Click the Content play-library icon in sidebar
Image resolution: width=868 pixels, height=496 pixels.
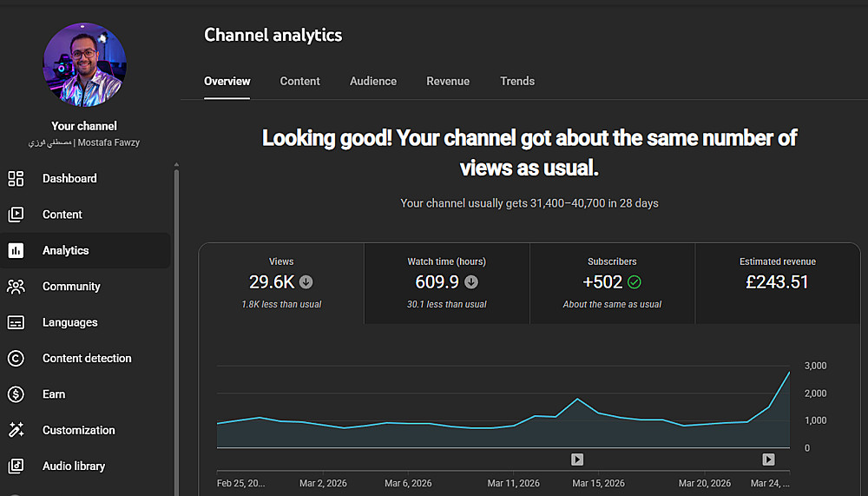point(16,215)
